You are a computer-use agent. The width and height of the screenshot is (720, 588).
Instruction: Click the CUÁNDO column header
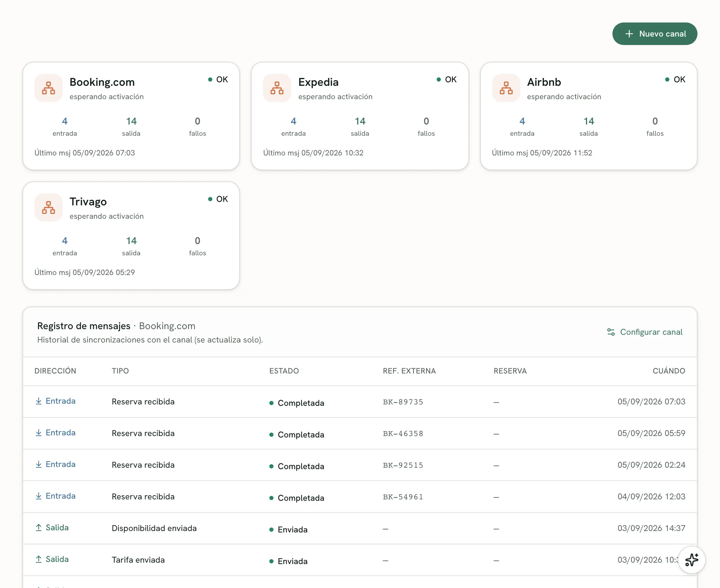[x=669, y=371]
